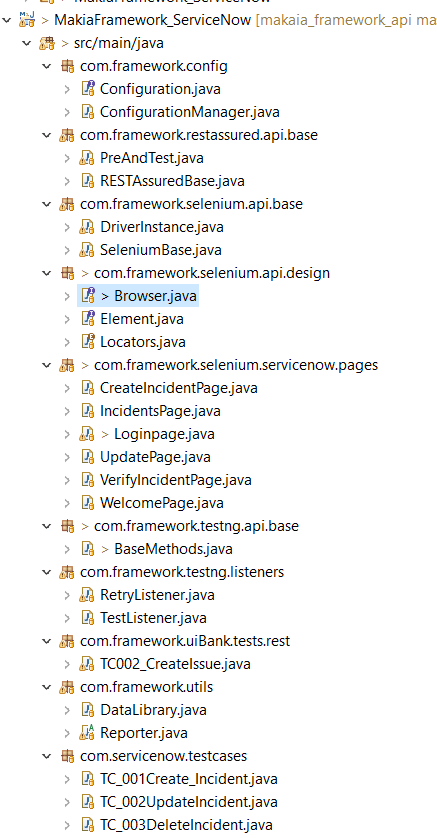Select the VerifyIncidentPage.java file
The width and height of the screenshot is (437, 838).
pos(176,479)
